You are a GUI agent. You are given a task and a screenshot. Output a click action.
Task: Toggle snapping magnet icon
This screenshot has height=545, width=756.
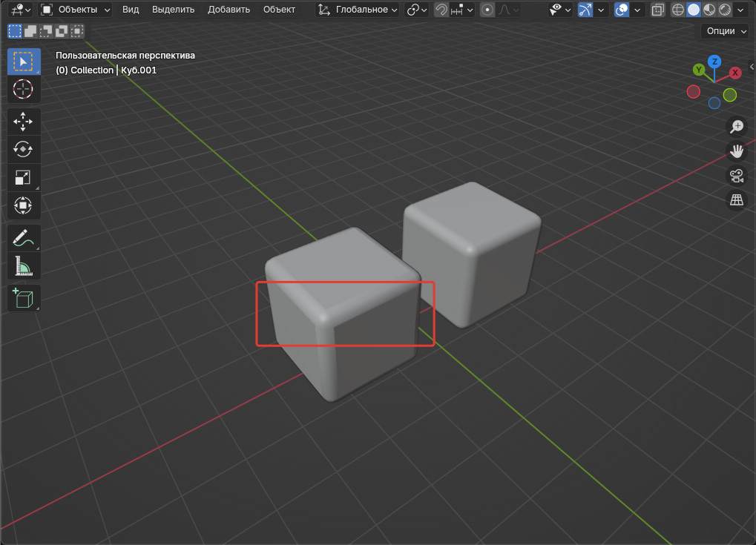click(441, 9)
